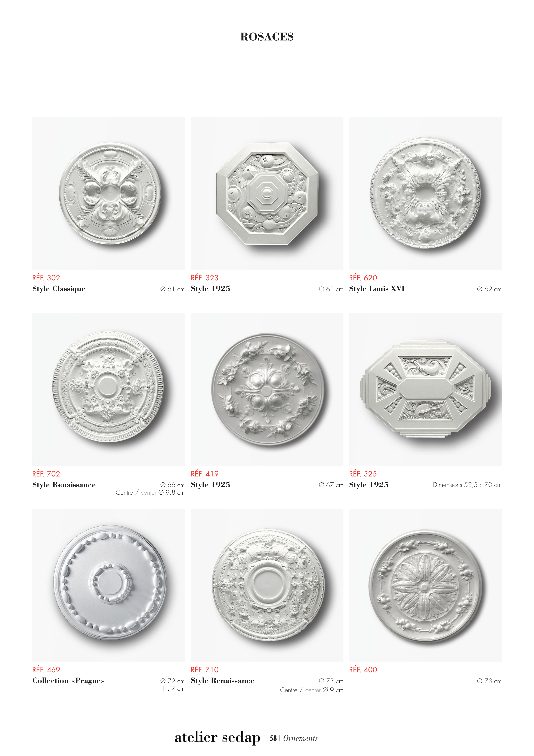
Task: Select the RÉF. 419 floral rosette image
Action: pos(267,389)
